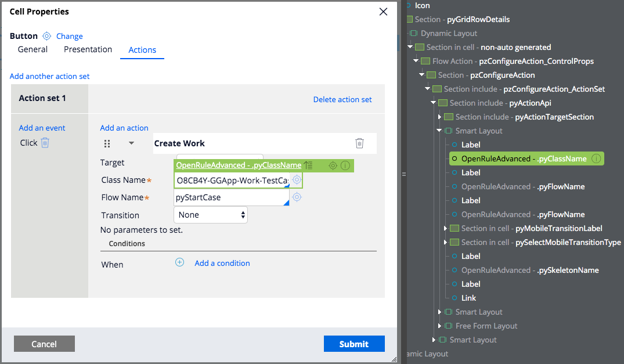The height and width of the screenshot is (364, 624).
Task: Select Section pyGridRowDetails in tree
Action: coord(462,19)
